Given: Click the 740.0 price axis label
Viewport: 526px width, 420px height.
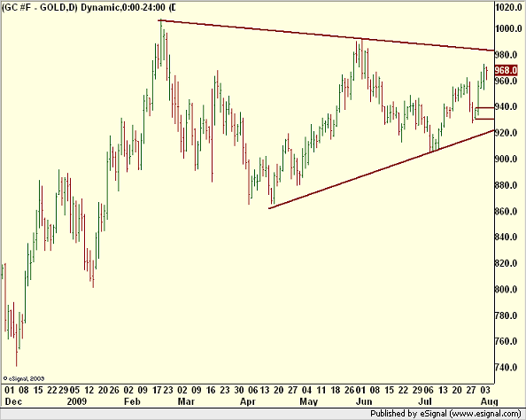Looking at the screenshot, I should click(x=506, y=368).
